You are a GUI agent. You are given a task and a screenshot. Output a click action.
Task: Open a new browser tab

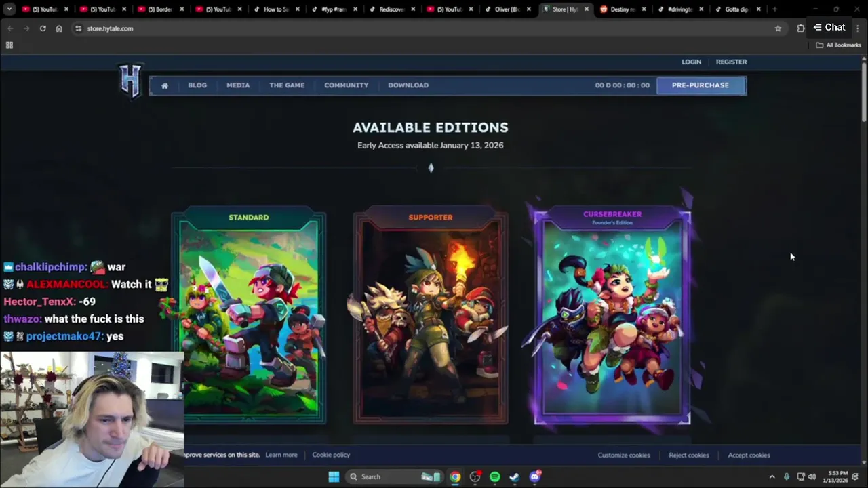[x=774, y=9]
